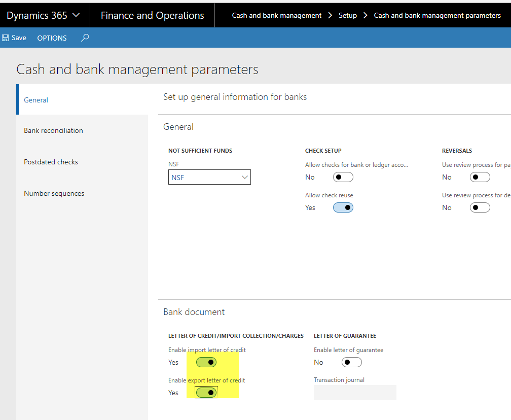Click the Setup breadcrumb
The image size is (511, 420).
pos(348,15)
